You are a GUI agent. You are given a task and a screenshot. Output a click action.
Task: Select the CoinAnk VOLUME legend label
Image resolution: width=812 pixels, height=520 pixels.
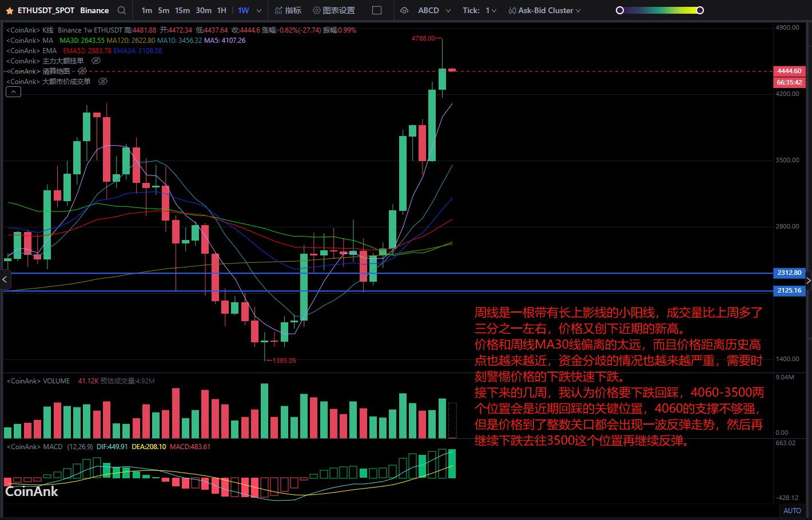tap(38, 381)
